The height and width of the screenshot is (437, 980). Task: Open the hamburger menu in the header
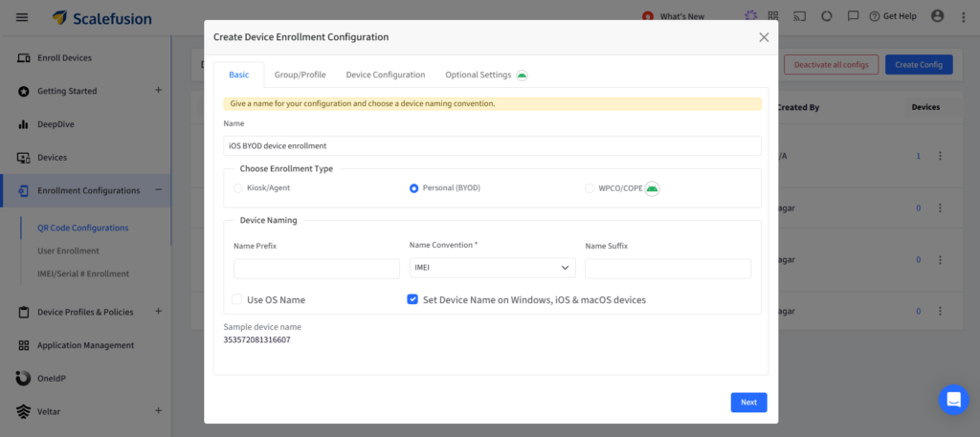tap(22, 17)
